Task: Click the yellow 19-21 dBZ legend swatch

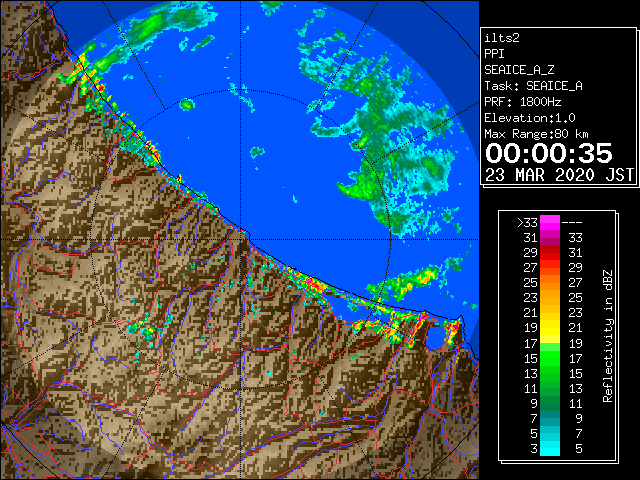Action: pyautogui.click(x=550, y=328)
